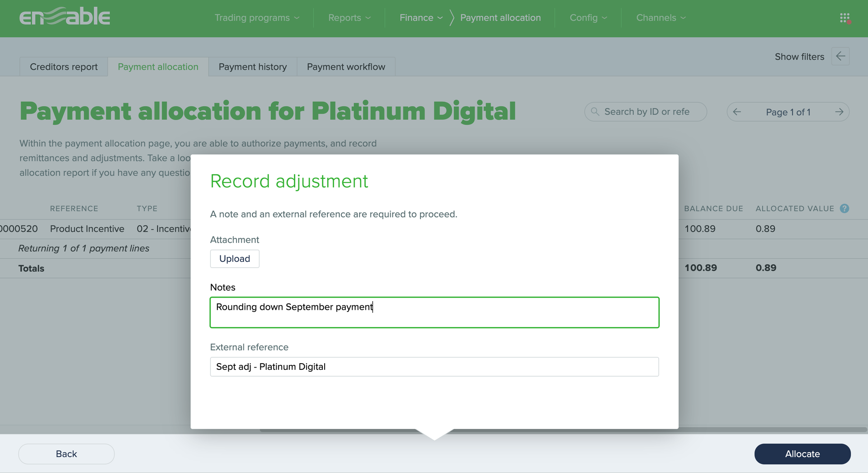Click the search magnifier icon
The height and width of the screenshot is (473, 868).
(x=595, y=111)
